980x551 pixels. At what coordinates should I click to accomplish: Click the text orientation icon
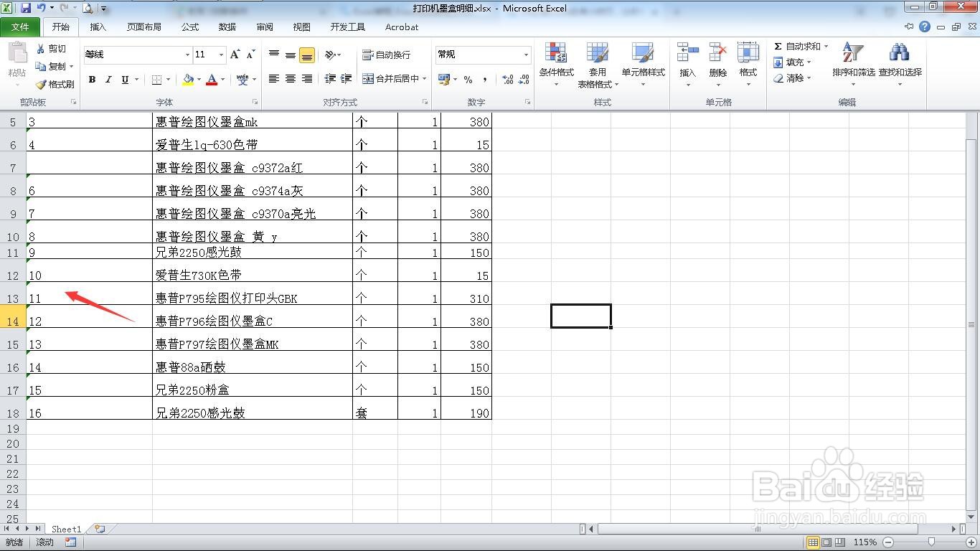click(330, 55)
